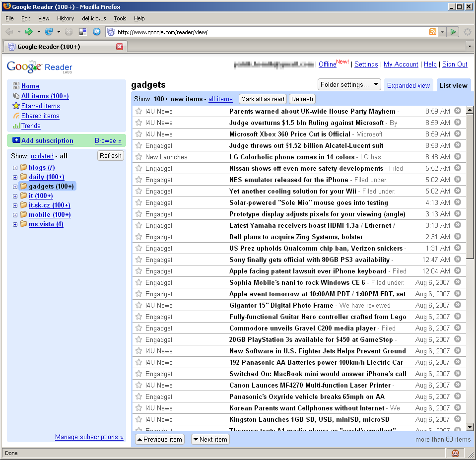This screenshot has height=460, width=476.
Task: Open the Manage subscriptions link
Action: point(89,437)
